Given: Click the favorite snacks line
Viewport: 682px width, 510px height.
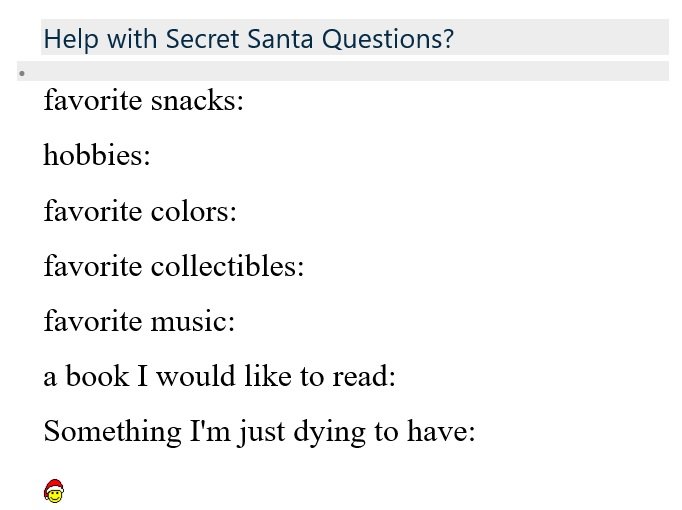Looking at the screenshot, I should pos(144,100).
